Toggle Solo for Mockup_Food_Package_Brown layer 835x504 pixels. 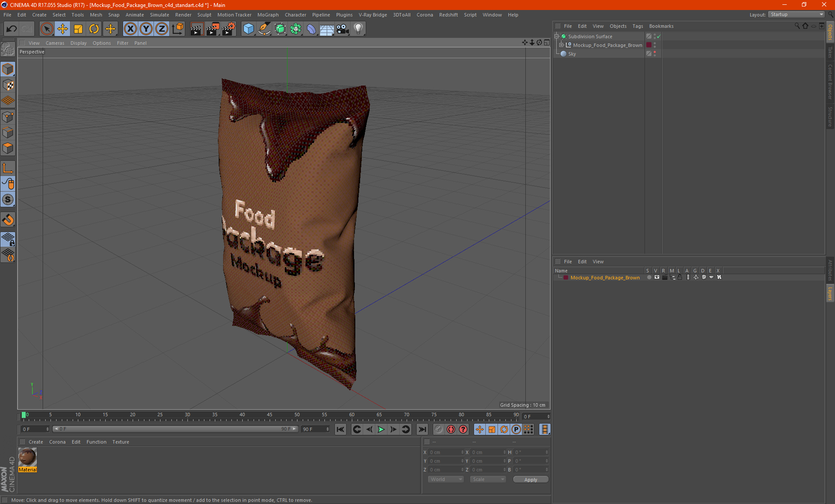(649, 278)
